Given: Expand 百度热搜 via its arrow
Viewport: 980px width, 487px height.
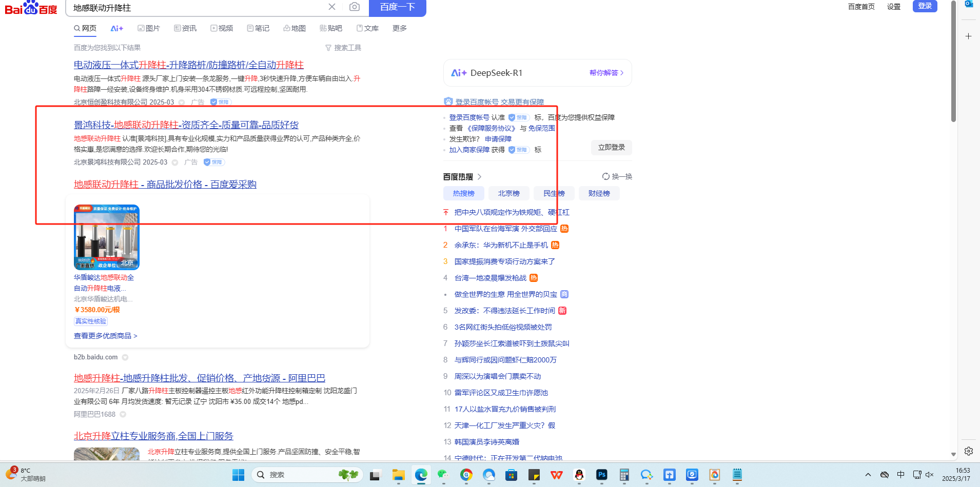Looking at the screenshot, I should (479, 177).
